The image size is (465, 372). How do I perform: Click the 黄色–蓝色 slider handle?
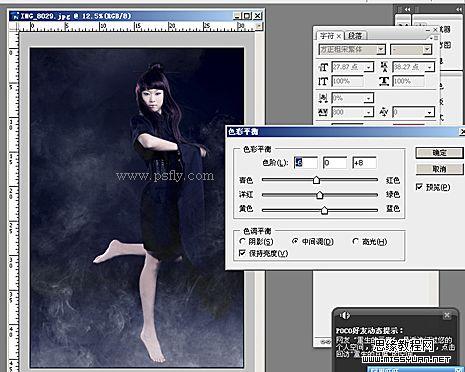[324, 210]
